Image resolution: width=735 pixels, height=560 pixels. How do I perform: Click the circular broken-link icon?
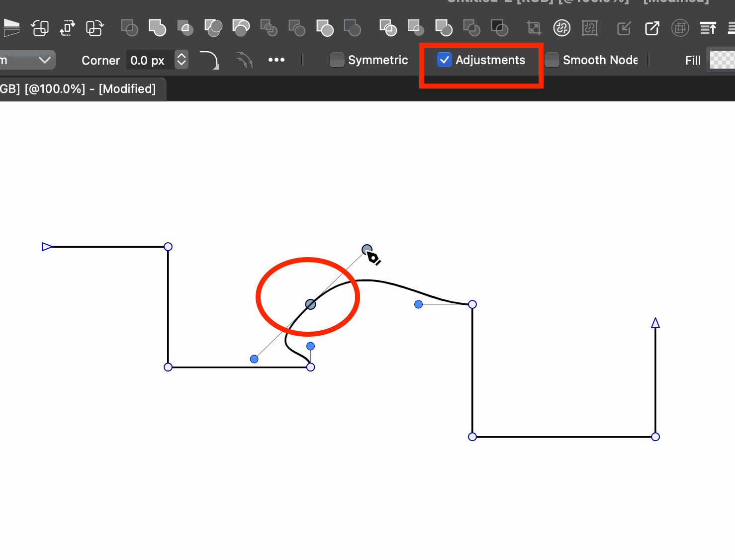(561, 28)
